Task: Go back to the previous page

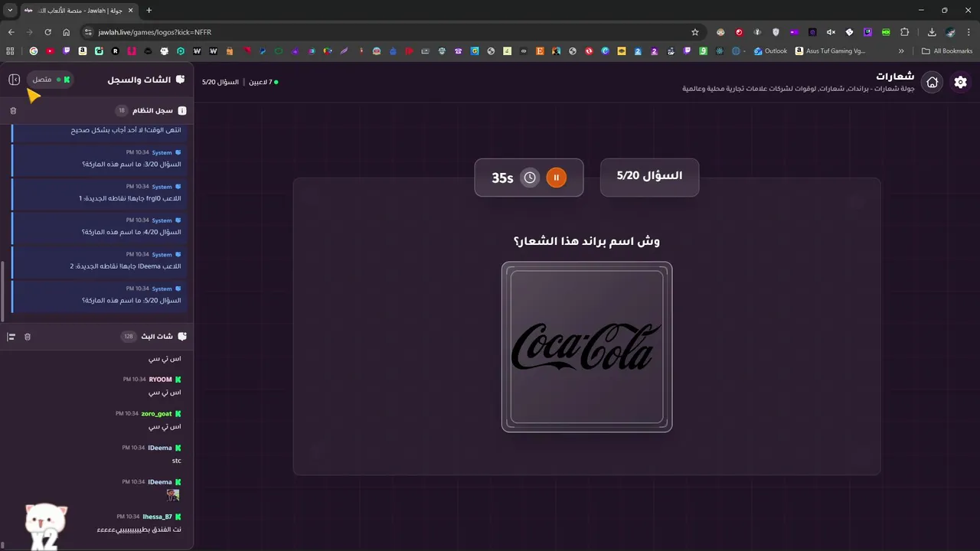Action: 11,32
